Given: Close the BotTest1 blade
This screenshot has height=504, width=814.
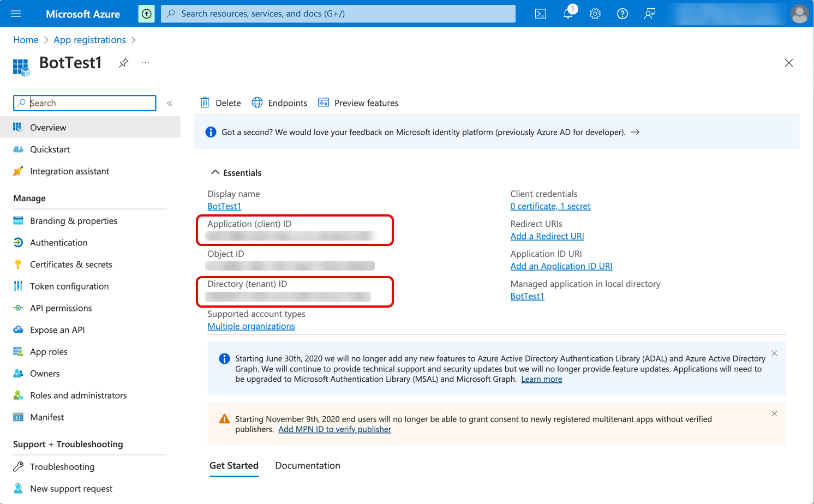Looking at the screenshot, I should click(789, 63).
